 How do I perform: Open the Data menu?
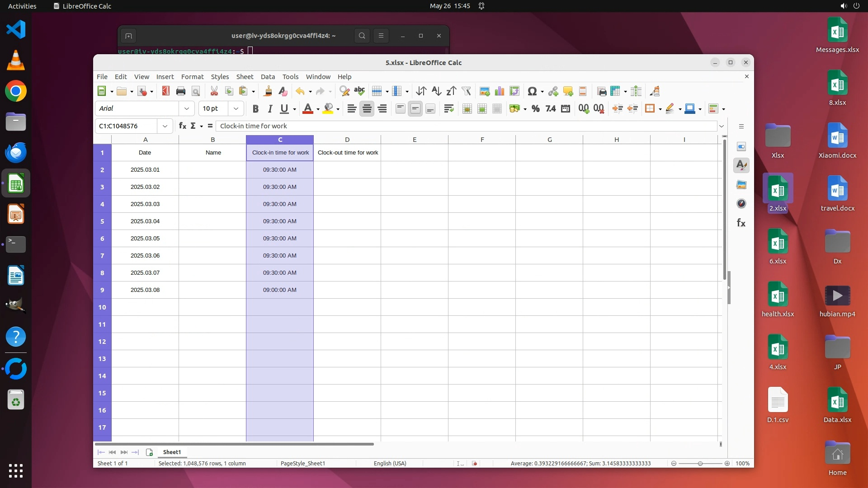(267, 77)
